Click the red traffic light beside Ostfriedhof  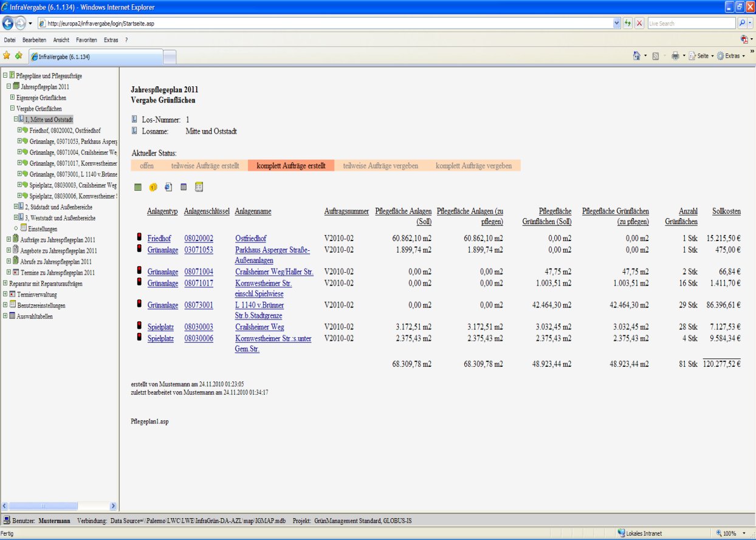tap(139, 238)
